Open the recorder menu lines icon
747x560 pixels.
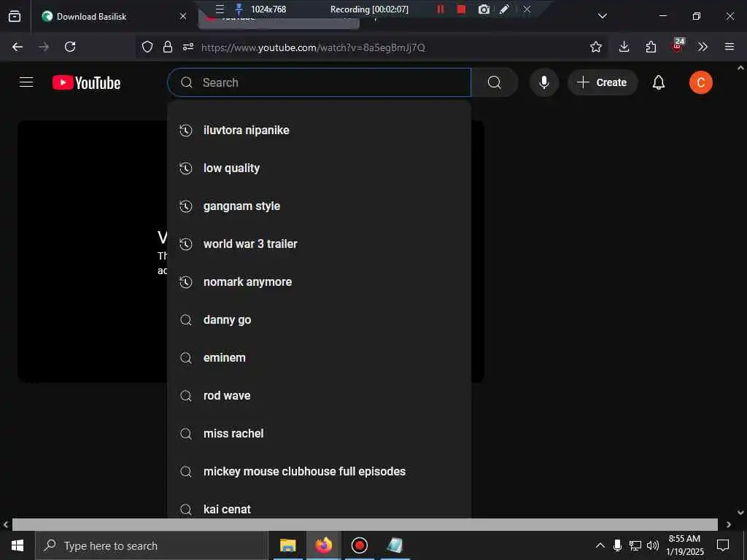(220, 9)
